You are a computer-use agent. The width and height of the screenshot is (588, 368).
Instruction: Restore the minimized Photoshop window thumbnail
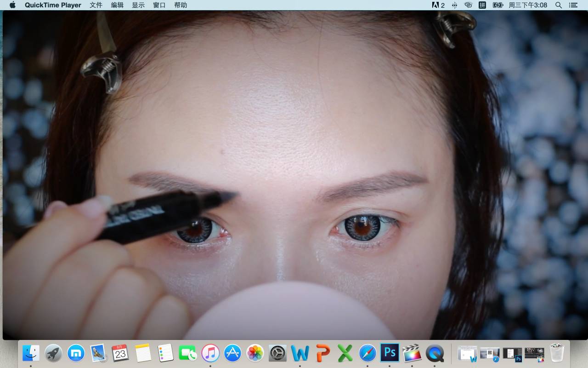512,354
